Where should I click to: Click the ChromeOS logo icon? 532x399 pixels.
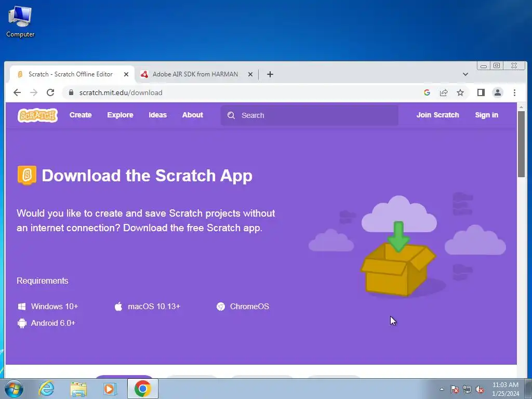[x=221, y=307]
